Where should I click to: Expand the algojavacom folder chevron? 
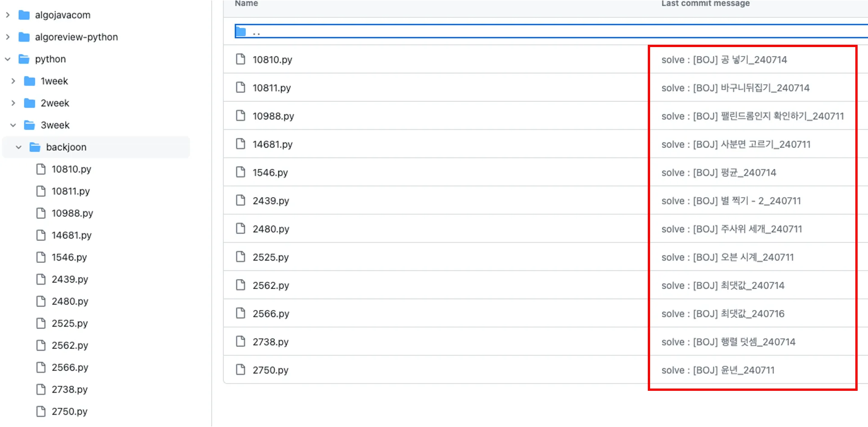tap(8, 15)
